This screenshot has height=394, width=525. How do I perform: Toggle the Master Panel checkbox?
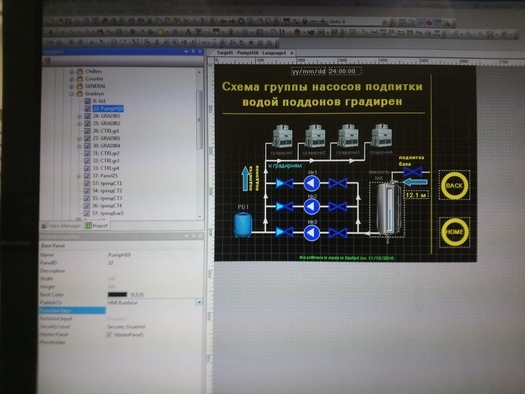pyautogui.click(x=109, y=334)
